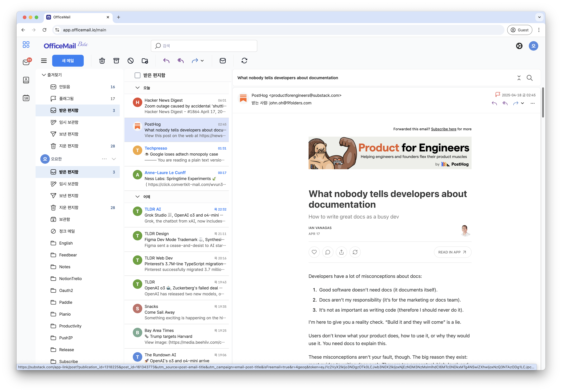Click the 검색 search input field
Image resolution: width=562 pixels, height=392 pixels.
tap(204, 46)
